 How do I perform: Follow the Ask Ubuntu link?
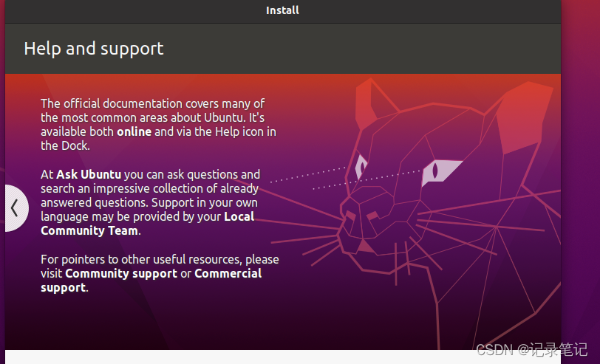coord(89,175)
